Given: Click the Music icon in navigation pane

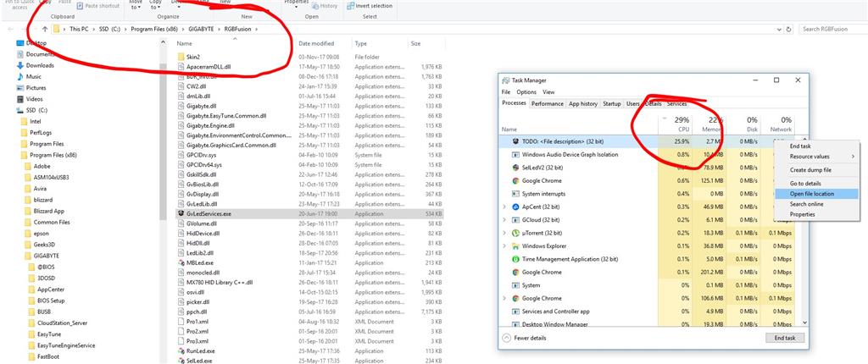Looking at the screenshot, I should [x=20, y=76].
